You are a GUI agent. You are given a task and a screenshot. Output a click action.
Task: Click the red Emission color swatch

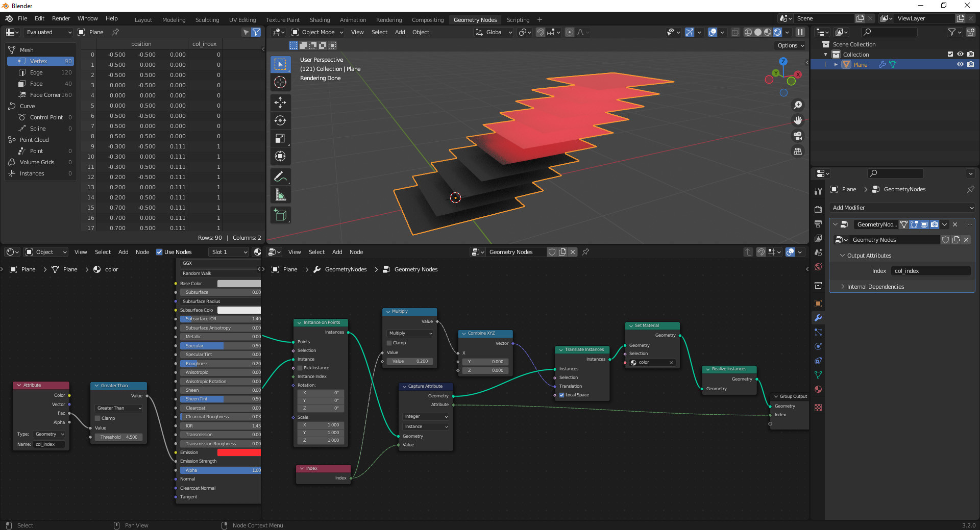239,452
